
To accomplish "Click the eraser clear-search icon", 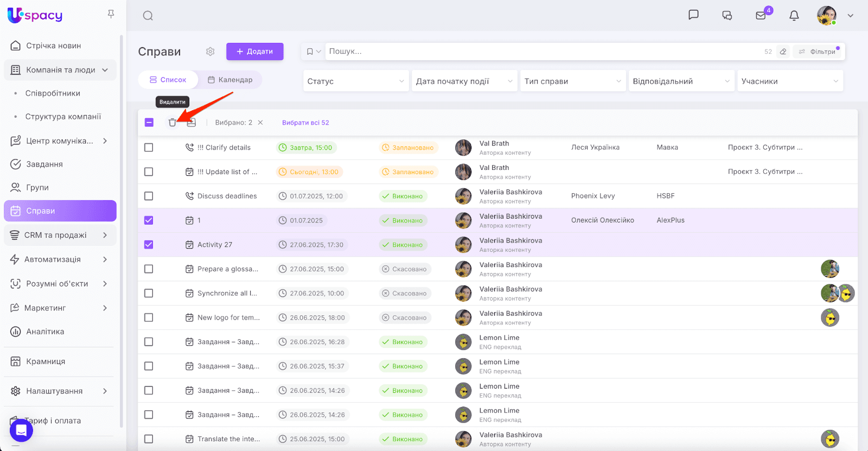I will click(783, 52).
